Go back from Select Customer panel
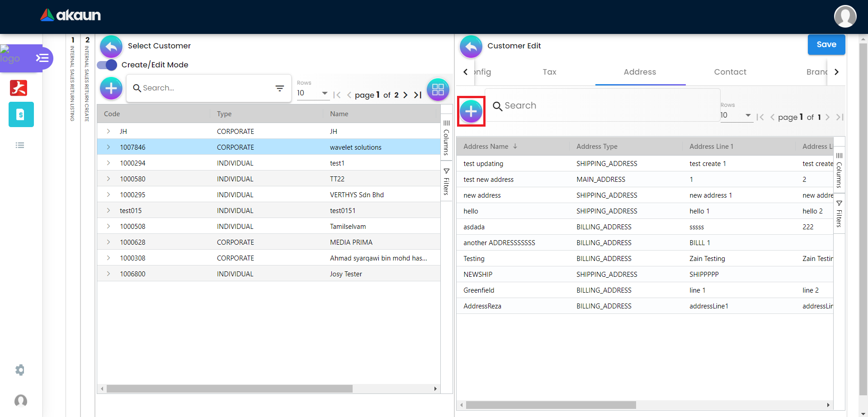 (x=111, y=46)
